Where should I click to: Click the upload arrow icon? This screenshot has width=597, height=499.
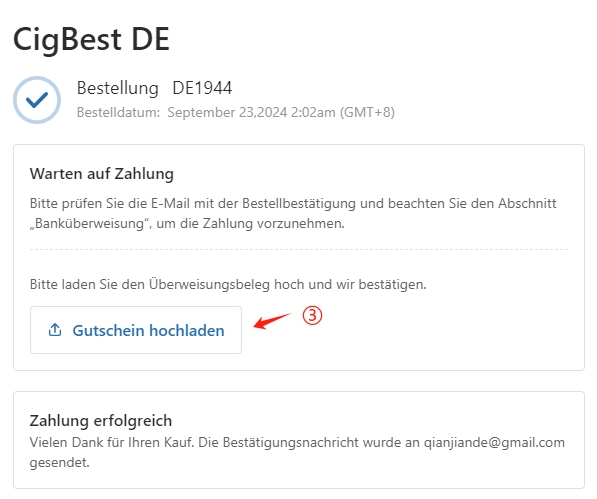[55, 330]
